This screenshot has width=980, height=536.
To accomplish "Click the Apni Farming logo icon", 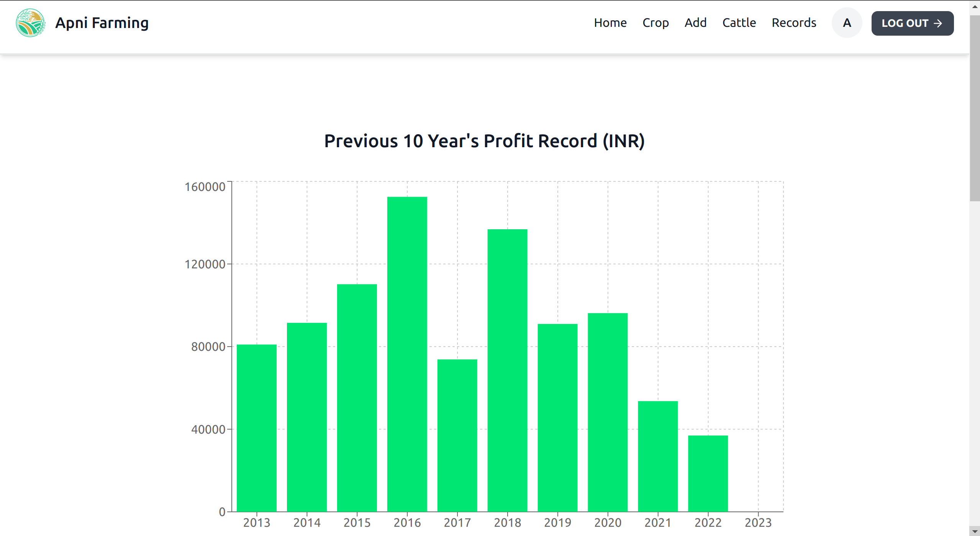I will [x=31, y=23].
